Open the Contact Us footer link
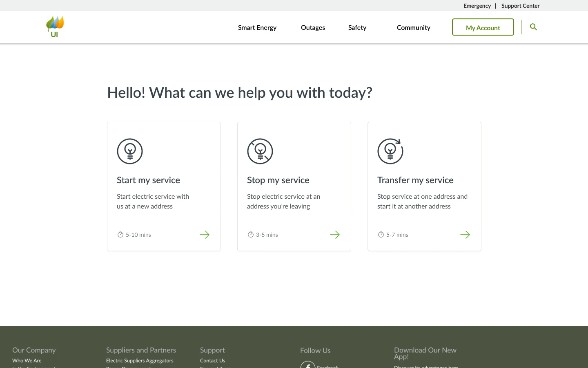 click(213, 361)
